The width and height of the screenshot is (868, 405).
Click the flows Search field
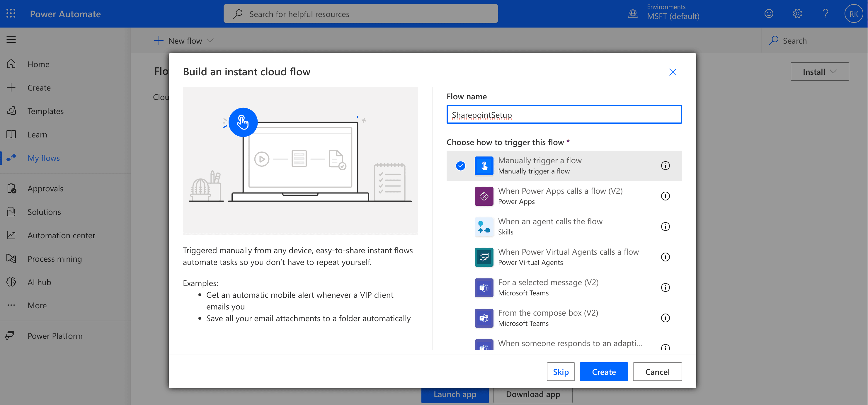coord(814,40)
